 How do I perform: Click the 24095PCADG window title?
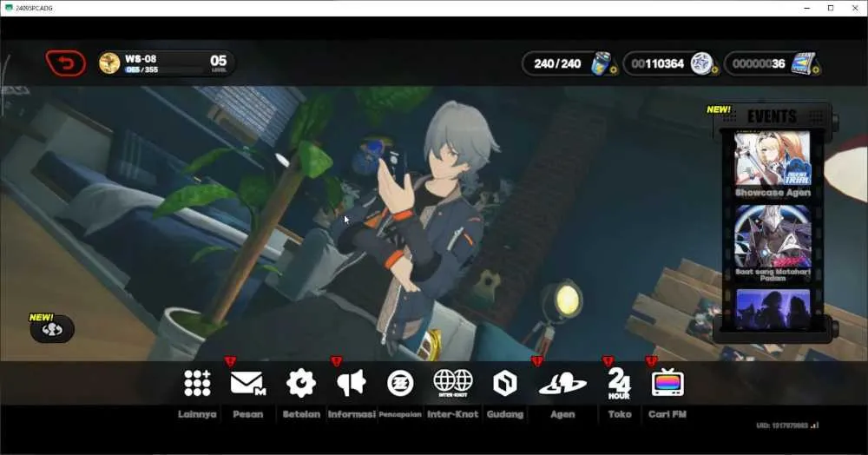[x=35, y=9]
